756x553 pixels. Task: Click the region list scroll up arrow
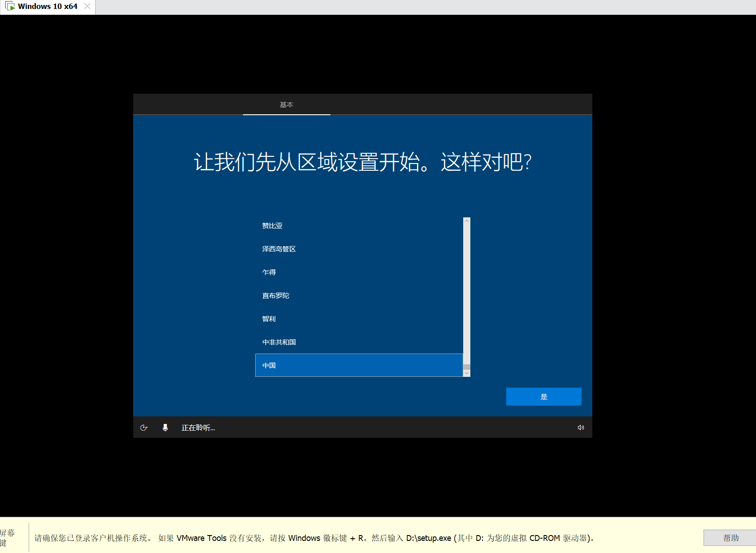467,220
